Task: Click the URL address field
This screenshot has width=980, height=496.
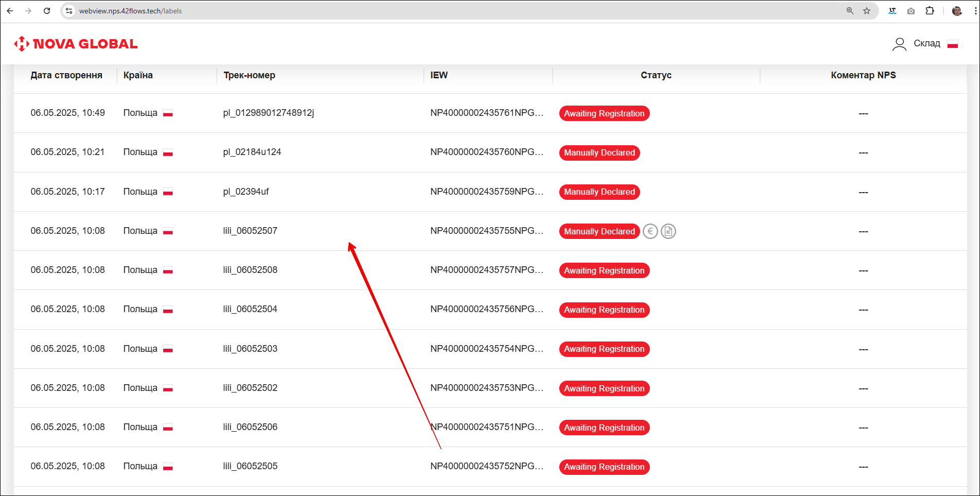Action: (x=412, y=11)
